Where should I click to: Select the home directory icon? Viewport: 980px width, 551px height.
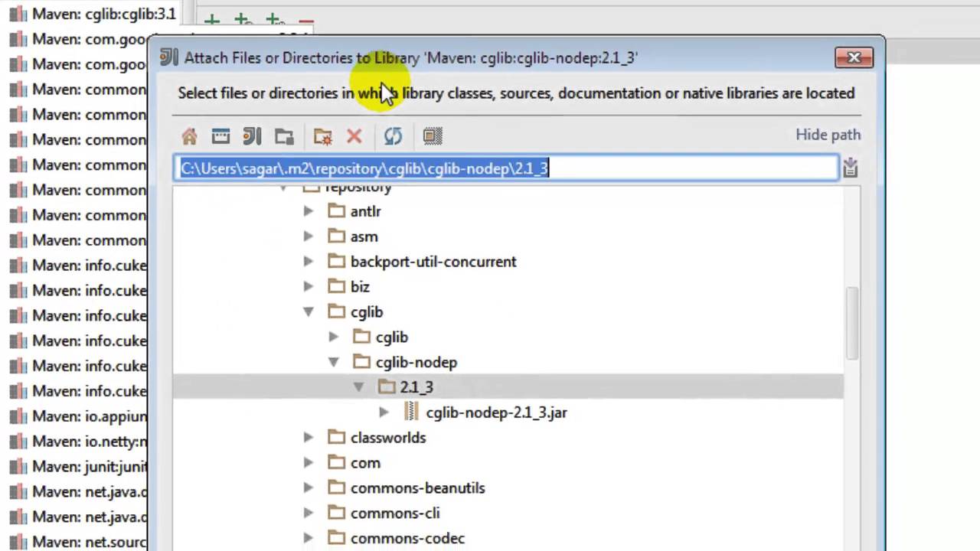[x=189, y=136]
